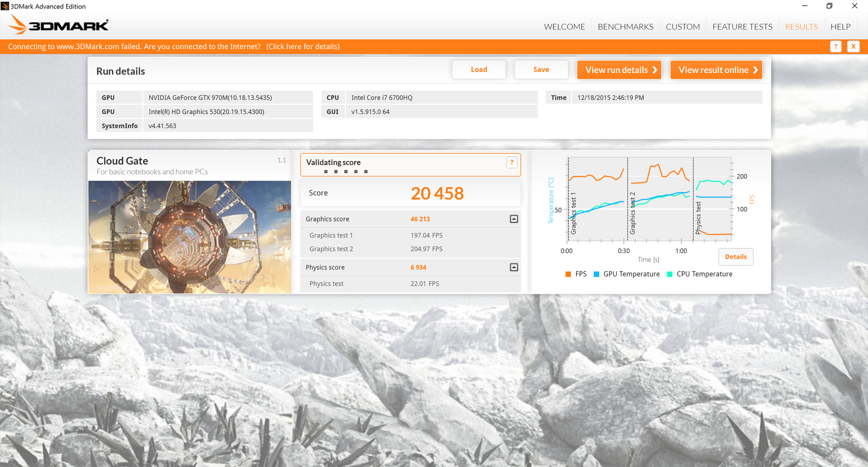Screen dimensions: 868x467
Task: Click the Physics test FPS row
Action: click(410, 284)
